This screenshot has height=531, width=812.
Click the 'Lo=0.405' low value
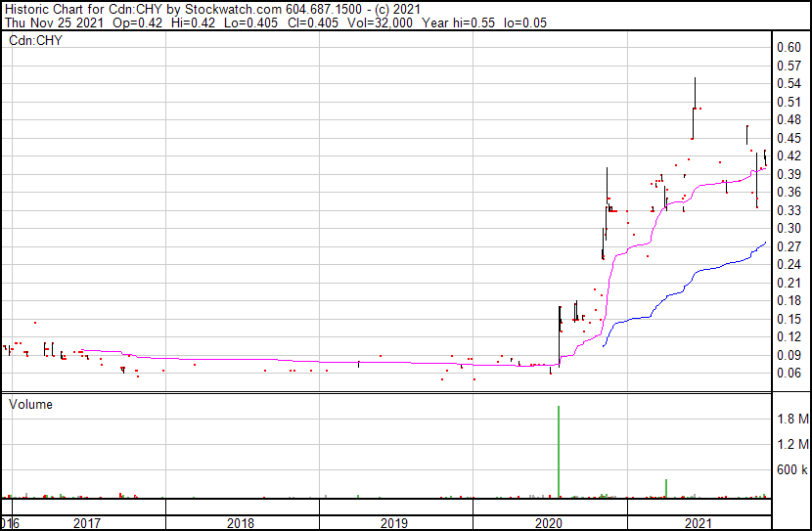coord(250,22)
